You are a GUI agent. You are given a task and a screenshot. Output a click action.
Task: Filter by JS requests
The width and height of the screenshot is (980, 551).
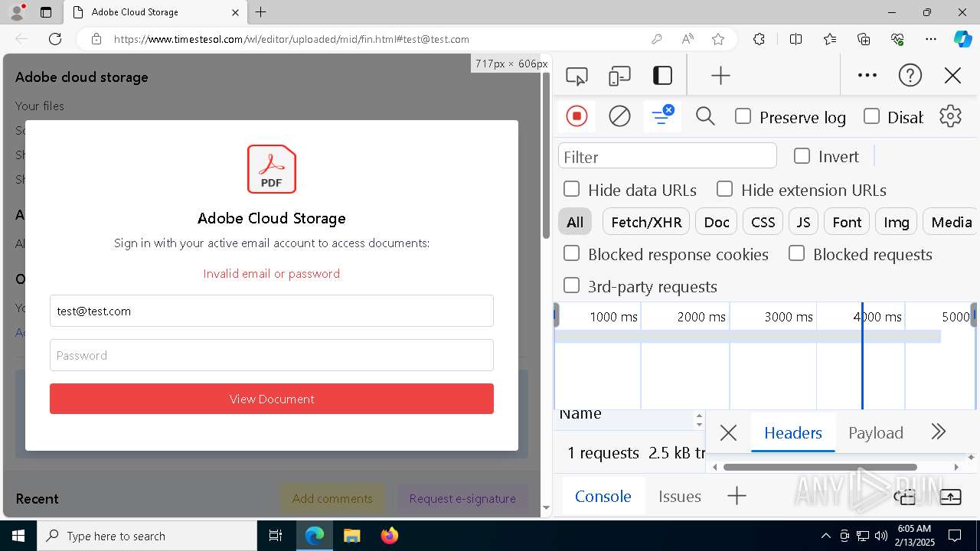click(803, 222)
